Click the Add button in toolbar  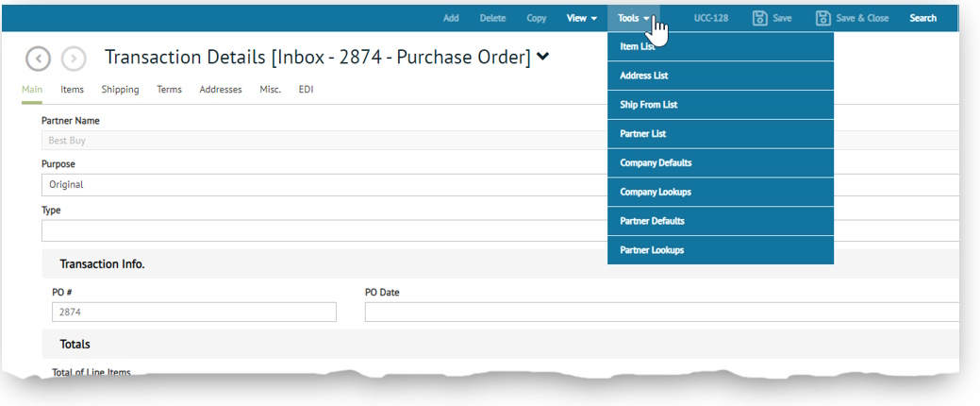pos(451,18)
